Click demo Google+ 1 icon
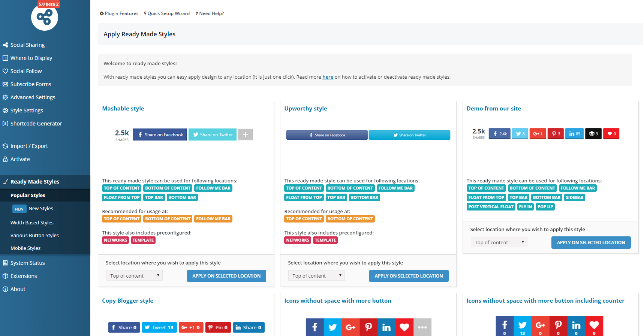This screenshot has height=336, width=644. pyautogui.click(x=538, y=134)
